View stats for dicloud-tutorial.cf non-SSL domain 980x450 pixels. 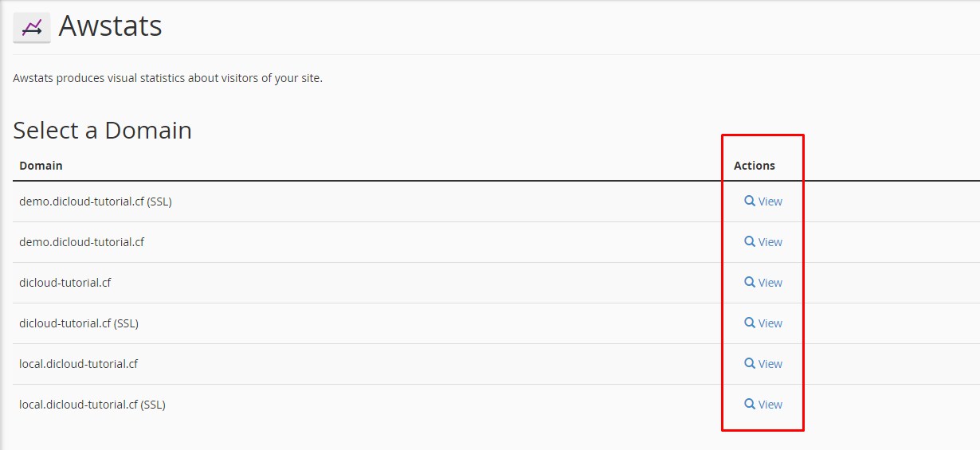pos(770,283)
